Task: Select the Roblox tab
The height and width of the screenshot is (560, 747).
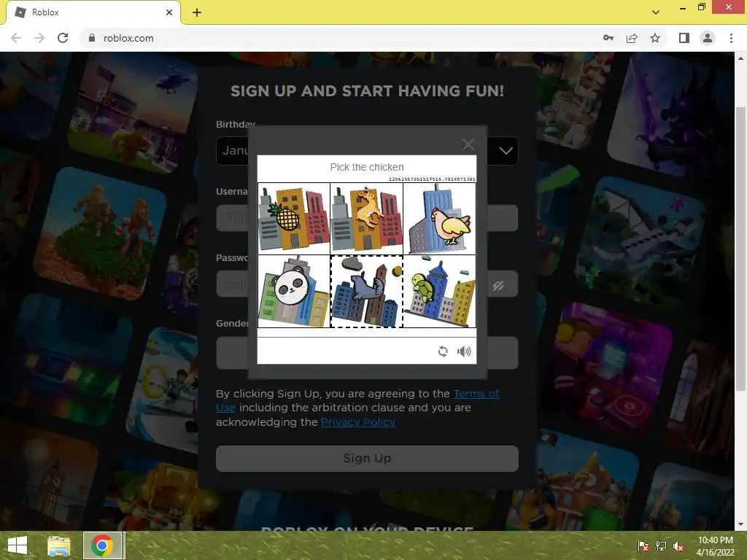Action: pyautogui.click(x=93, y=12)
